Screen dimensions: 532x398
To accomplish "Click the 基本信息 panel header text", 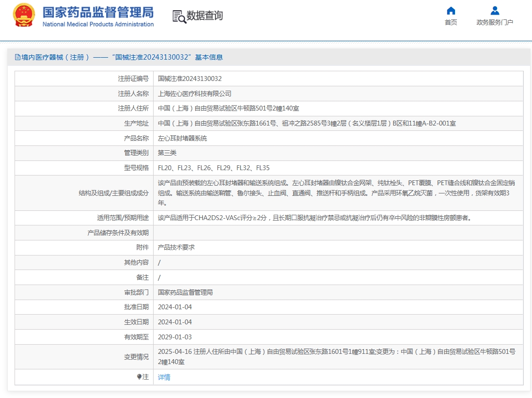I will (209, 57).
